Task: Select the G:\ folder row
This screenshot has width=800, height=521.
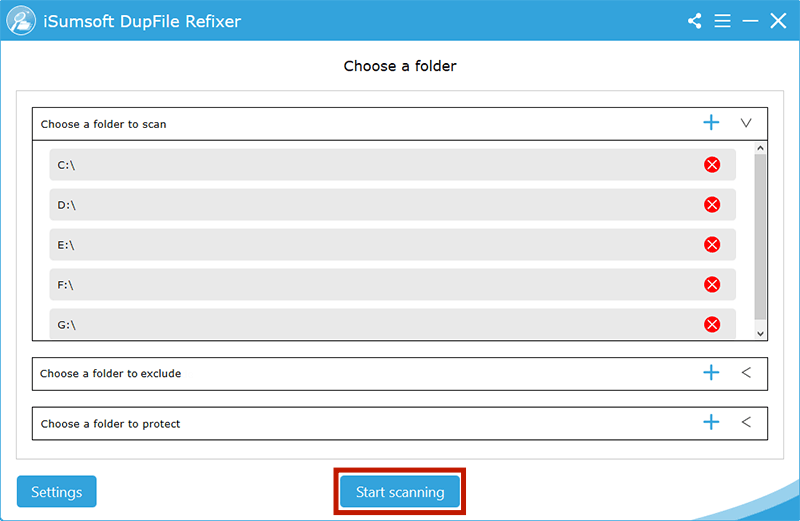Action: click(392, 324)
